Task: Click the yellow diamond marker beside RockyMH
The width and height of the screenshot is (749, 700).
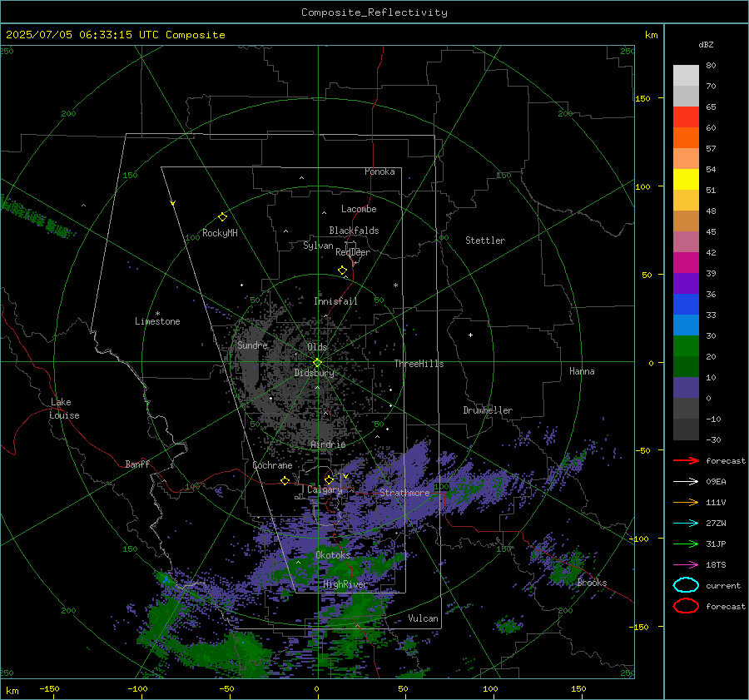Action: (222, 217)
